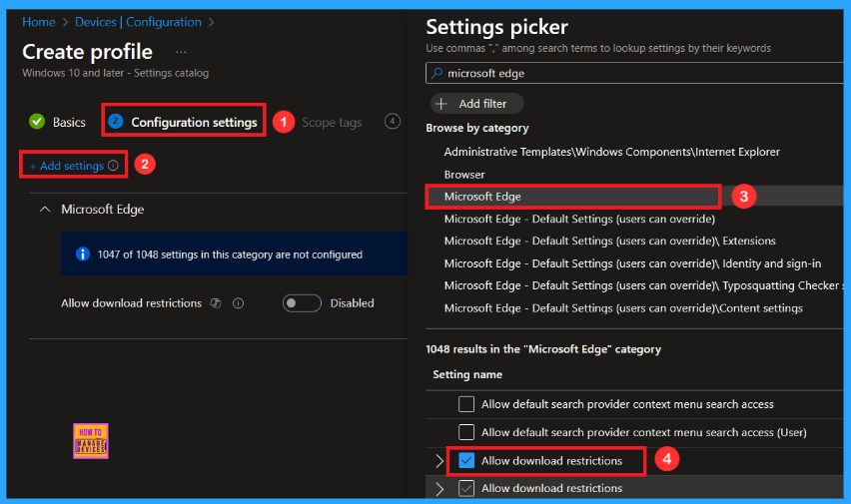The width and height of the screenshot is (851, 504).
Task: Click the search magnifier icon in Settings picker
Action: pyautogui.click(x=436, y=73)
